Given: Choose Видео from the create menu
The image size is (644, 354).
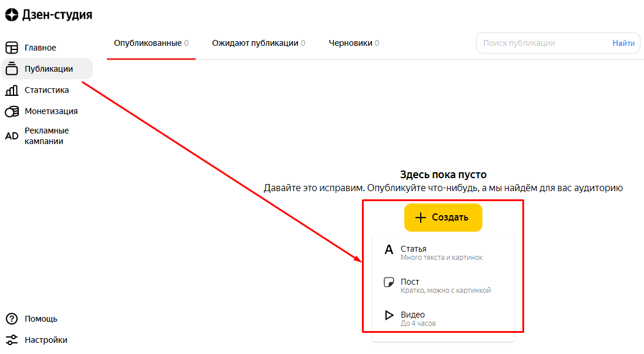Looking at the screenshot, I should pos(418,319).
